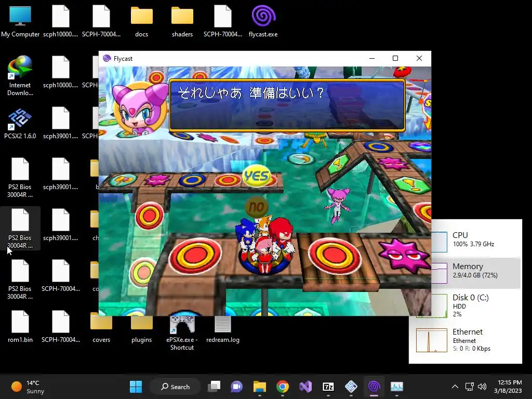532x399 pixels.
Task: Select PCSX2 1.6.0 desktop shortcut
Action: click(20, 124)
